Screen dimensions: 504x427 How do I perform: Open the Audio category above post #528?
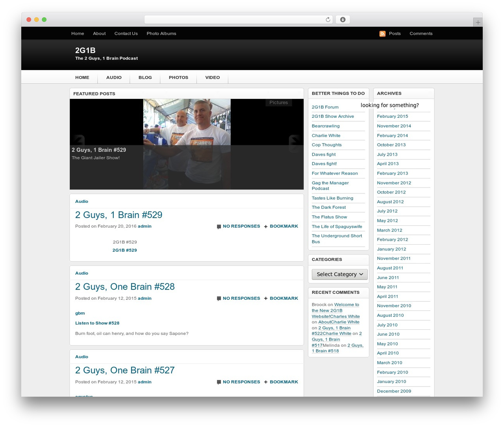(82, 273)
